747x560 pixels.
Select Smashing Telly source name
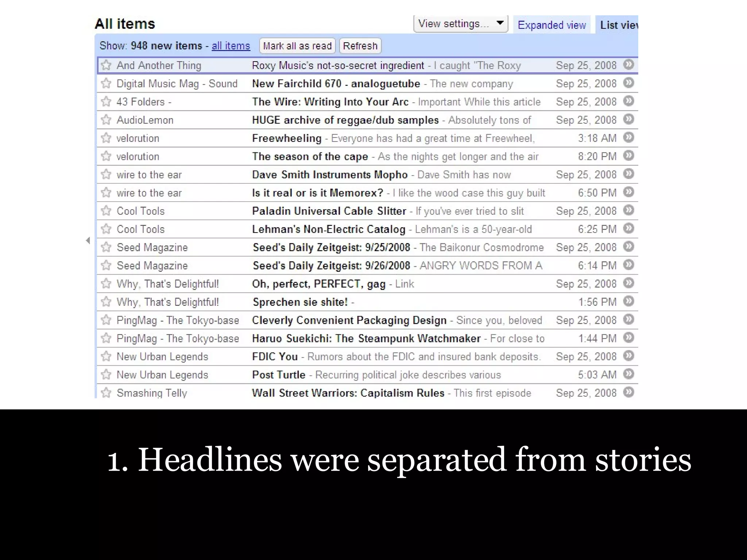pyautogui.click(x=152, y=393)
